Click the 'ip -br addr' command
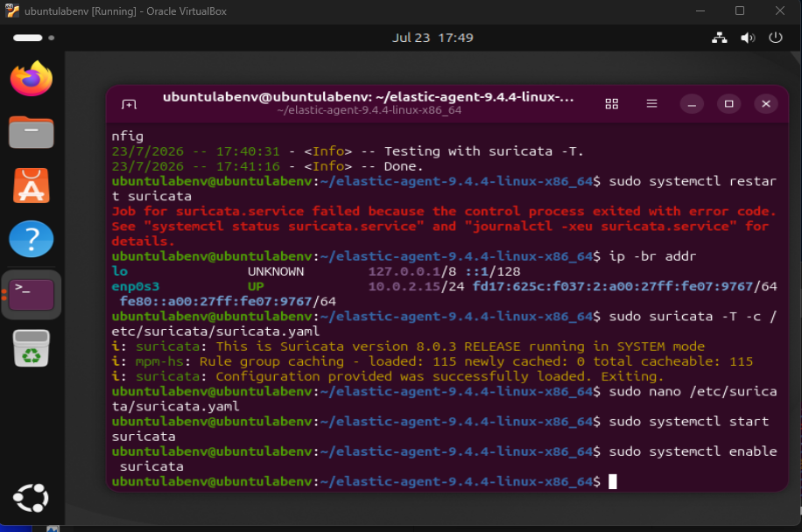Image resolution: width=802 pixels, height=532 pixels. point(652,256)
